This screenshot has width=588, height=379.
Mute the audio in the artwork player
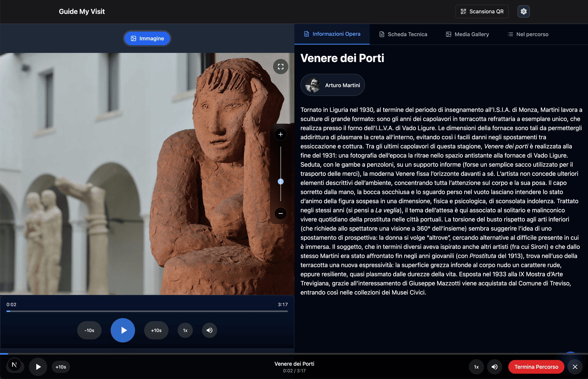point(209,330)
